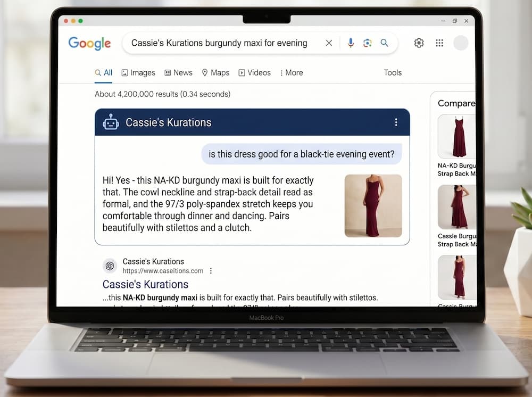532x397 pixels.
Task: Open the Google apps grid icon
Action: [x=439, y=43]
